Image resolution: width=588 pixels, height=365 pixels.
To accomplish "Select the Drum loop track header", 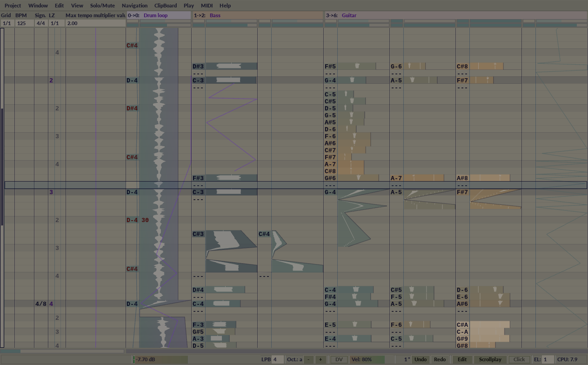I will point(158,15).
